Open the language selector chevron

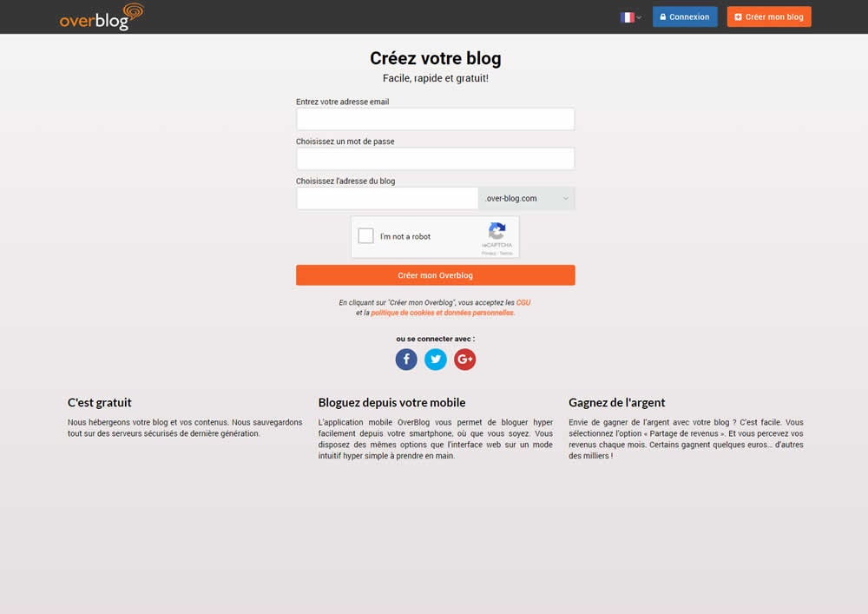[x=639, y=17]
